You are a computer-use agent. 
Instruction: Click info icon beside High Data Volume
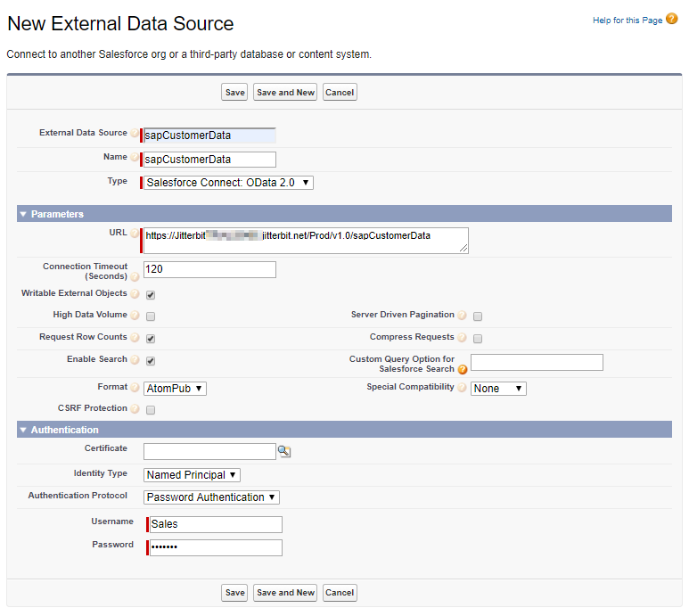click(135, 316)
